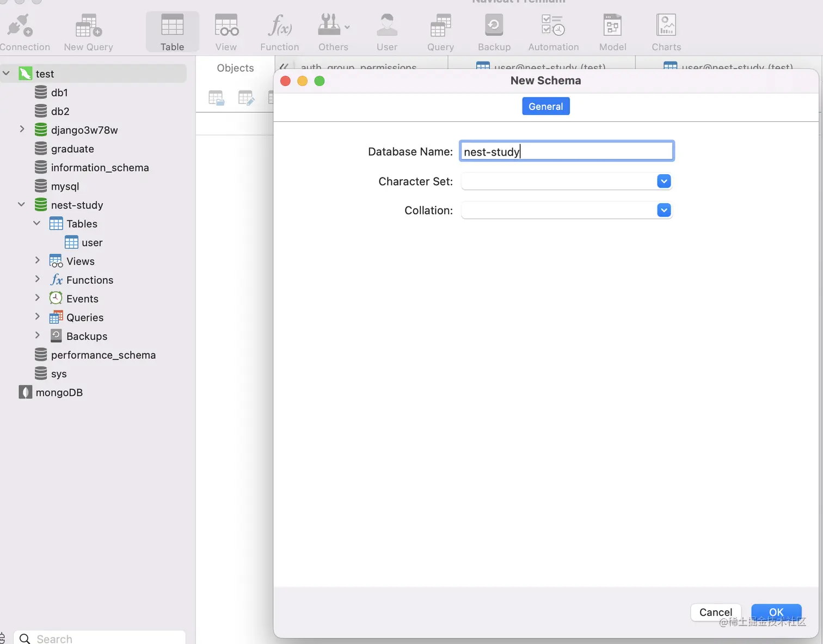
Task: Select the Views icon in tree
Action: [x=56, y=261]
